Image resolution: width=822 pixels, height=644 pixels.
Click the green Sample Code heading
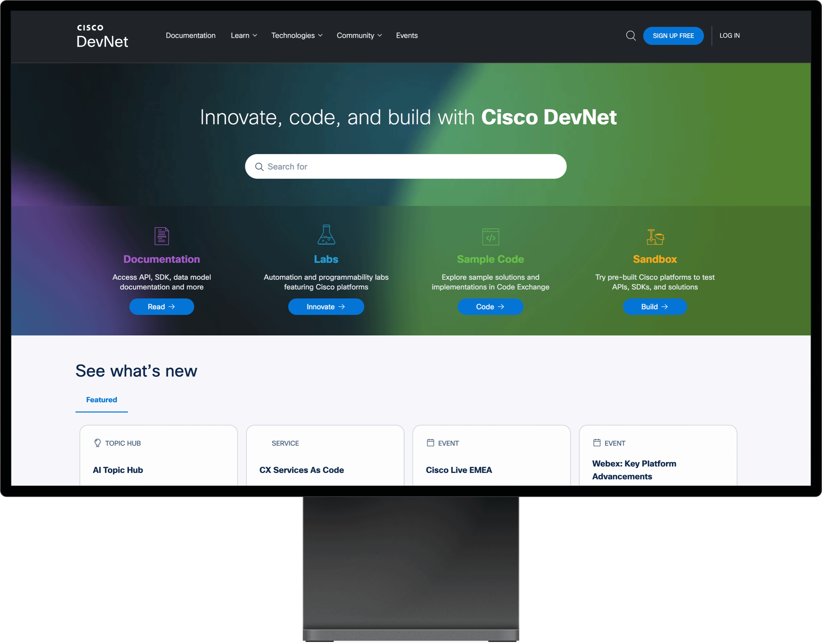tap(491, 259)
